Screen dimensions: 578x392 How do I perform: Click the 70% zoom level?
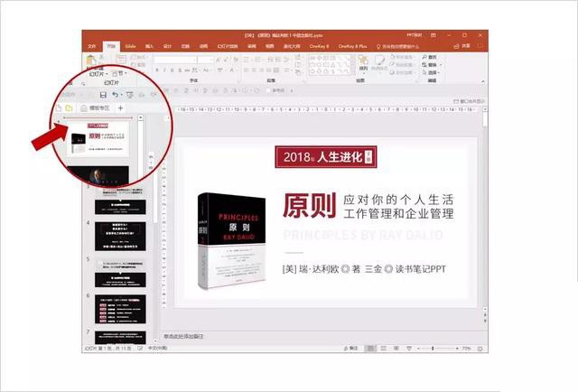[x=466, y=348]
